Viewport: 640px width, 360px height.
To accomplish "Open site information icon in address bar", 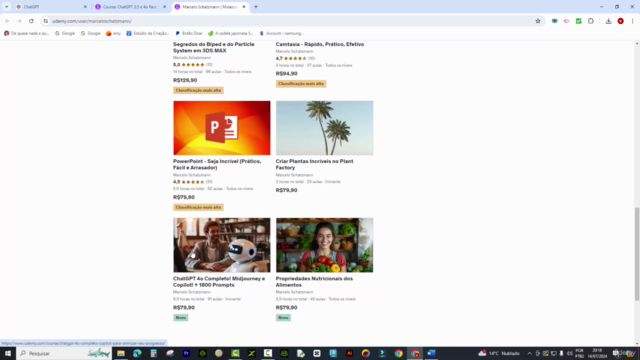I will (x=46, y=21).
